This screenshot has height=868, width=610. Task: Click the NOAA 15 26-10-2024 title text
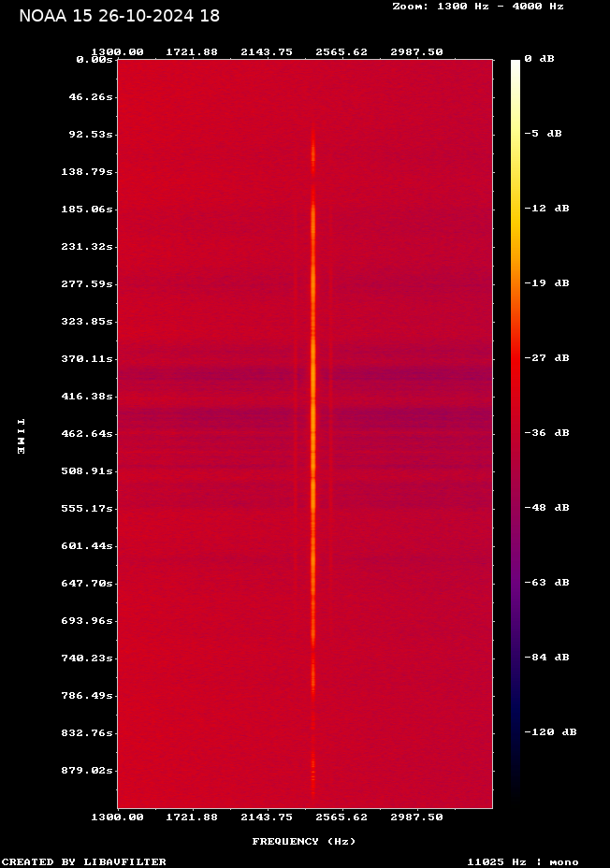tap(119, 16)
